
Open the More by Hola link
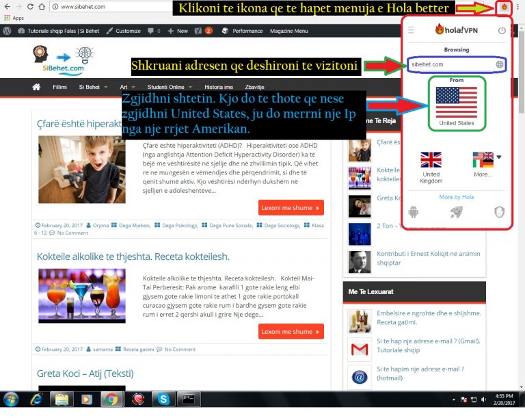(x=456, y=197)
